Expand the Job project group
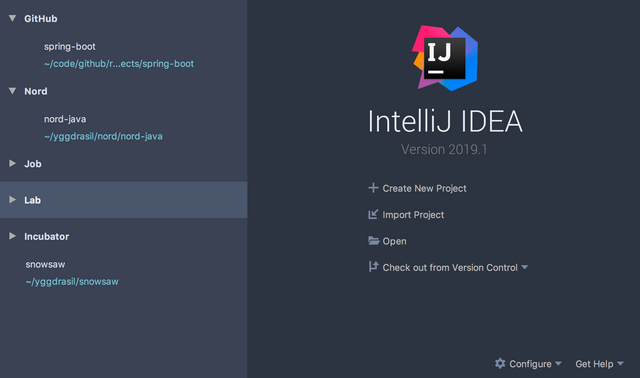The height and width of the screenshot is (378, 640). coord(13,163)
